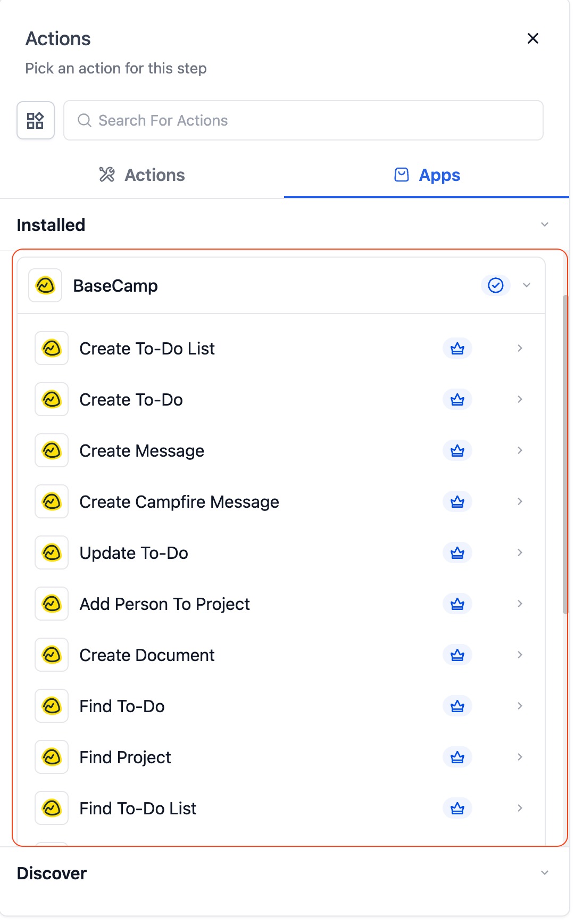Expand the Discover section chevron
Screen dimensions: 583x924
point(545,873)
